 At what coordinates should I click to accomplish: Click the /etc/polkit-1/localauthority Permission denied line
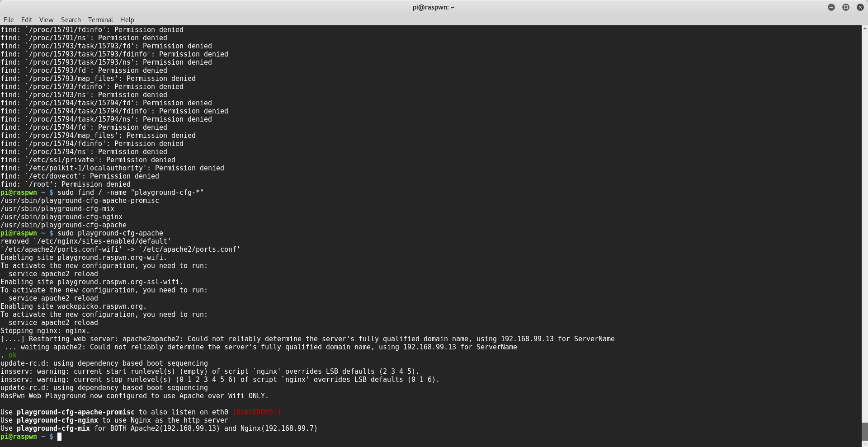point(112,168)
